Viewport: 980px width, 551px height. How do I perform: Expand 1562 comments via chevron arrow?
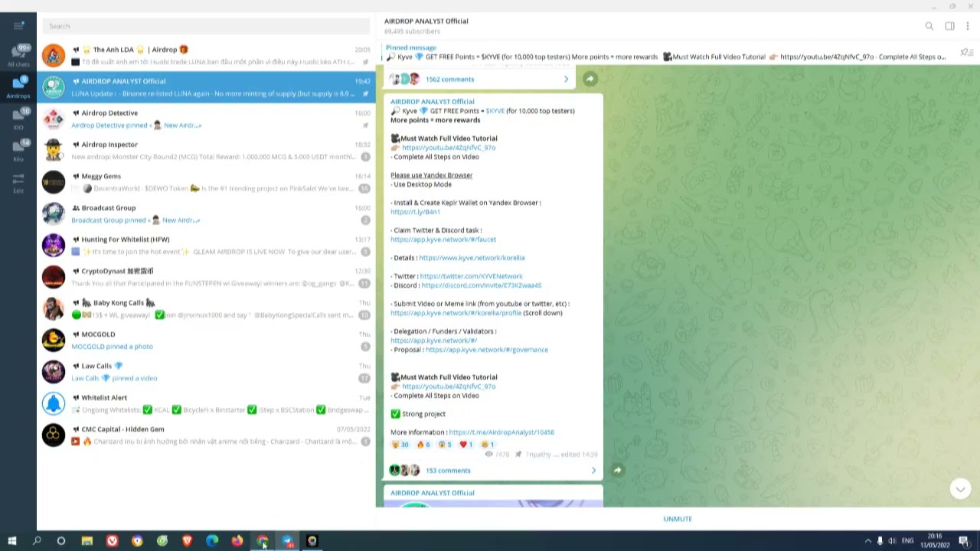566,80
